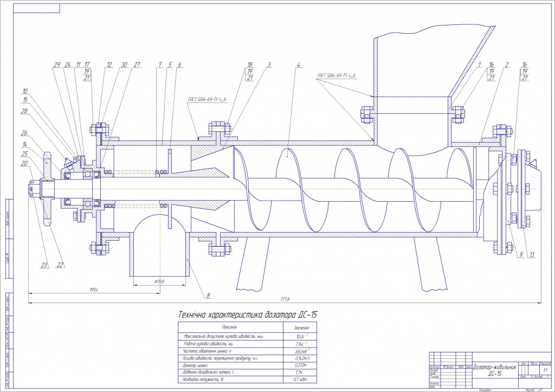
Task: Click the 'Значення' column header
Action: [301, 328]
